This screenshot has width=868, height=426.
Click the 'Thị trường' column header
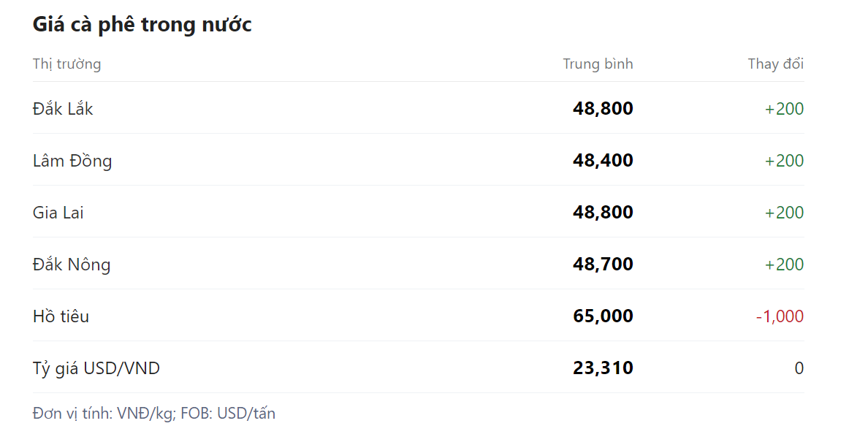[x=66, y=64]
